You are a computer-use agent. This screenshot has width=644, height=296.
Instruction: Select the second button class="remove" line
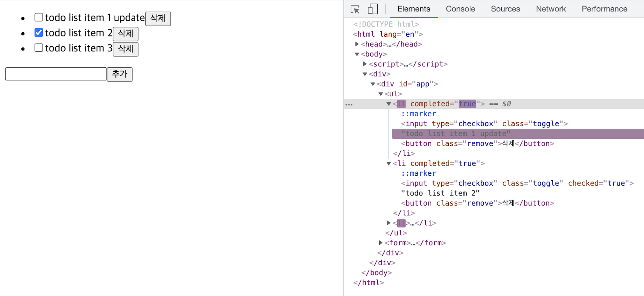point(477,203)
